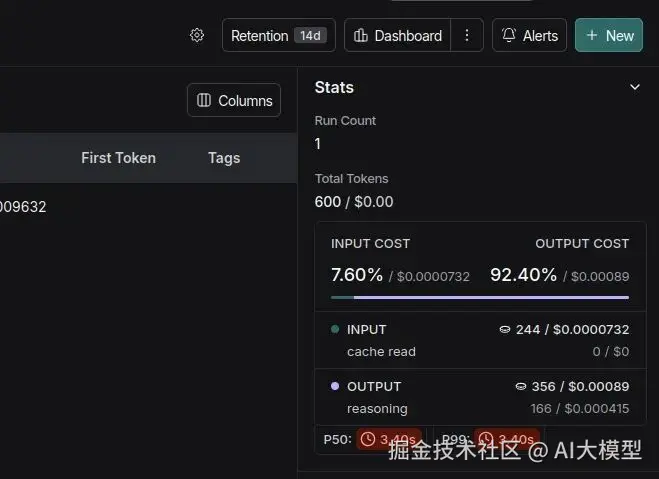Click the 92.40% output cost percentage

[523, 275]
